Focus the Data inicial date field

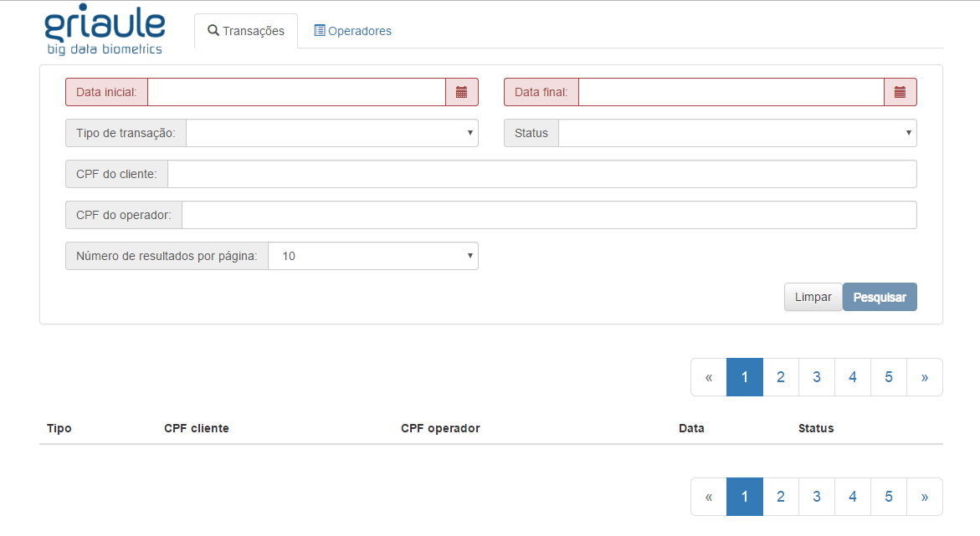point(297,93)
